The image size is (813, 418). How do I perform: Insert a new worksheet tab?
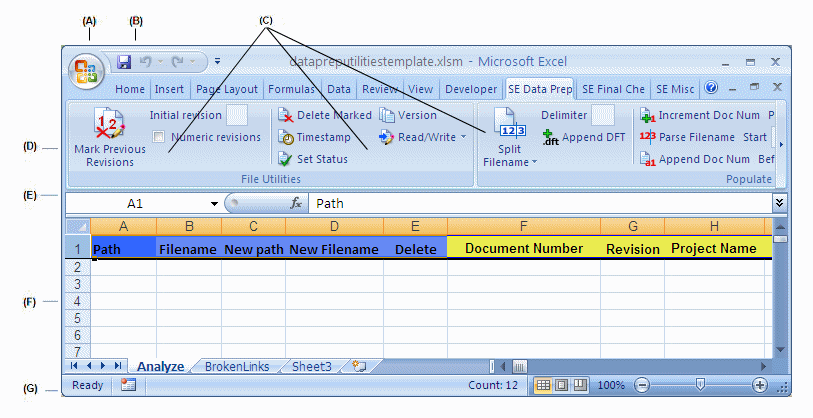(359, 367)
